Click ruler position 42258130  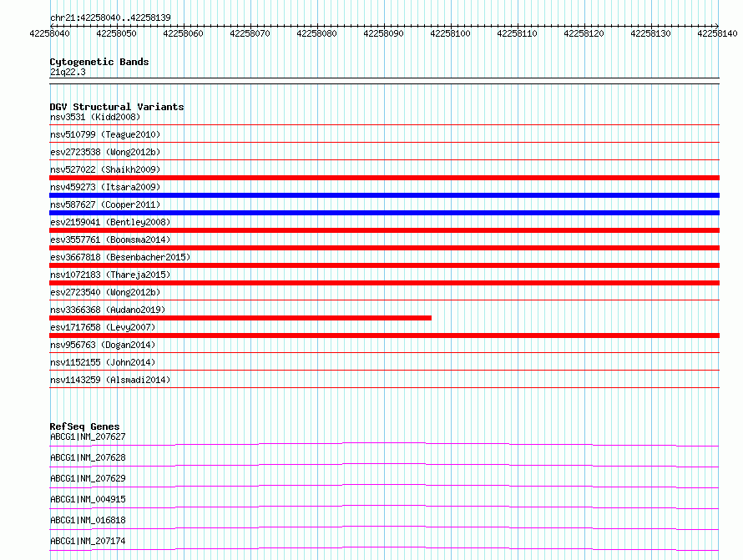click(650, 33)
